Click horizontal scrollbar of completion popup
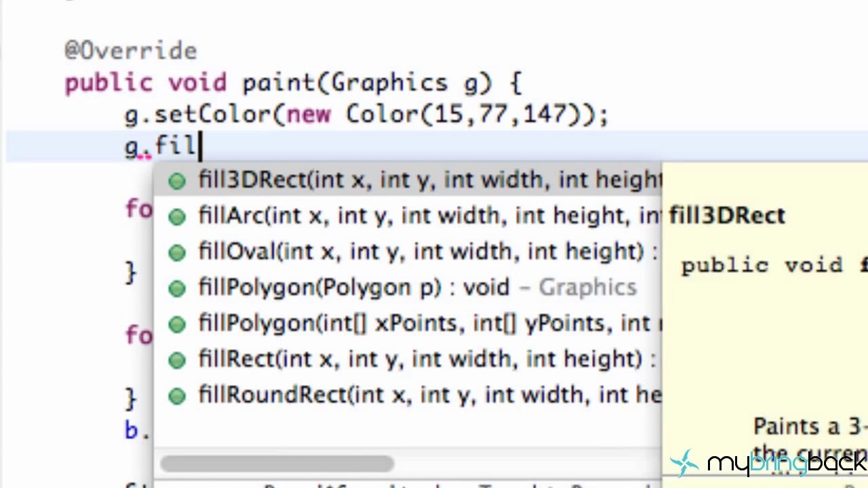The width and height of the screenshot is (868, 488). 277,464
